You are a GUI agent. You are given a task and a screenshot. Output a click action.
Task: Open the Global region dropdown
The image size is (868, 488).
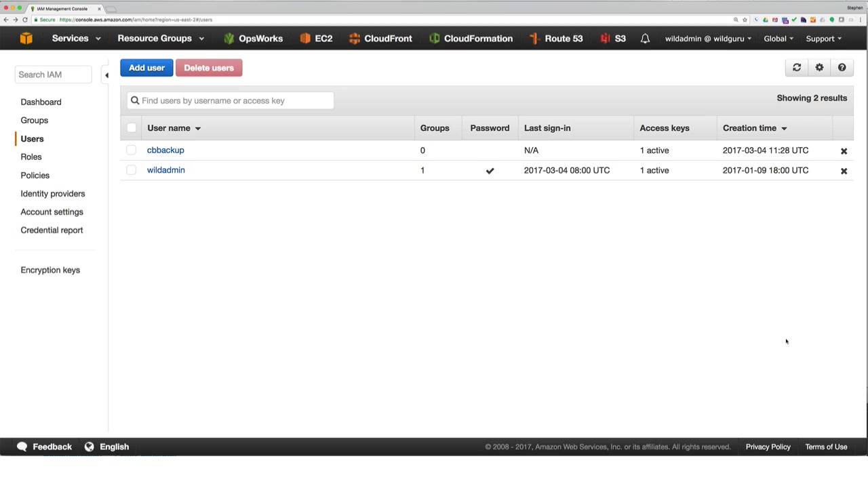(778, 39)
